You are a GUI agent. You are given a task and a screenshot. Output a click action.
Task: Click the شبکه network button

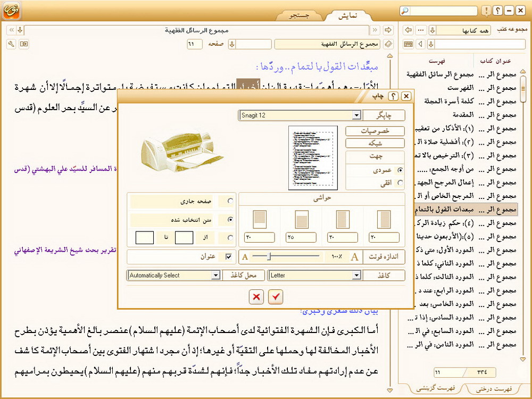[375, 144]
